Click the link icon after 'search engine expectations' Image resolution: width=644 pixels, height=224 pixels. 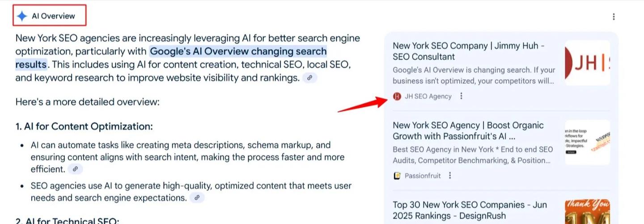pos(197,198)
